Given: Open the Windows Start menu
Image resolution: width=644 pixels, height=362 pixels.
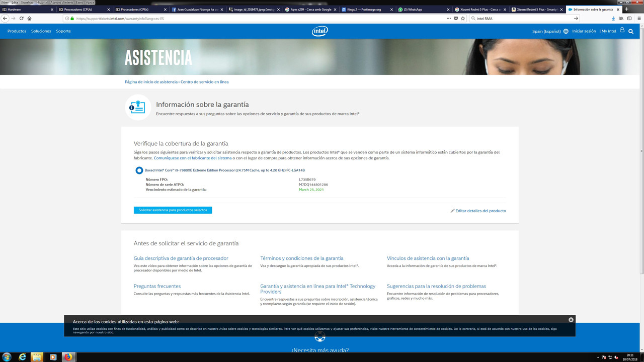Looking at the screenshot, I should click(7, 356).
